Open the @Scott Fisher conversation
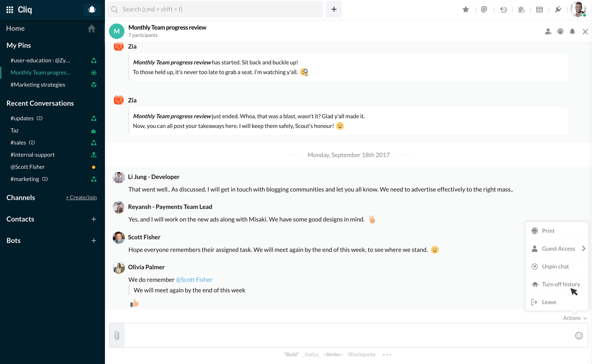The width and height of the screenshot is (592, 364). click(x=52, y=167)
